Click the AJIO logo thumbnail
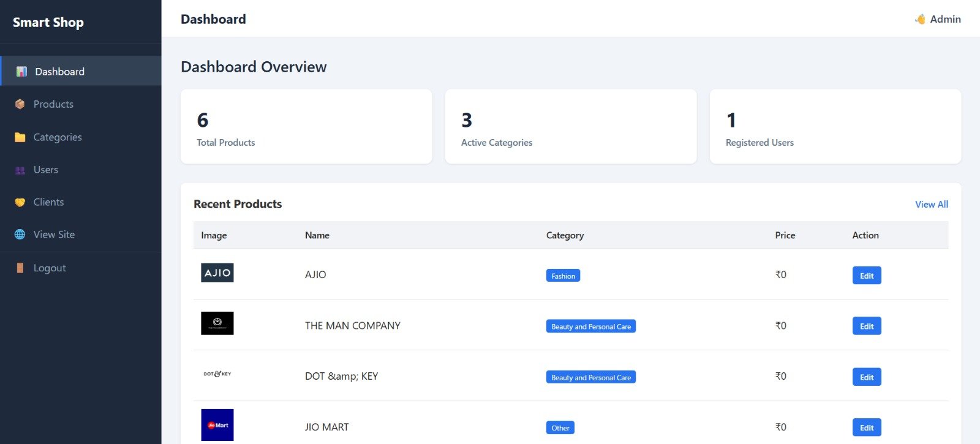 (217, 273)
